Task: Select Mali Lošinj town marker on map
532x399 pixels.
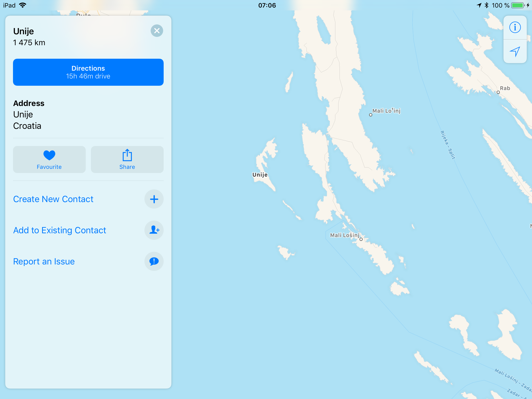Action: (x=361, y=239)
